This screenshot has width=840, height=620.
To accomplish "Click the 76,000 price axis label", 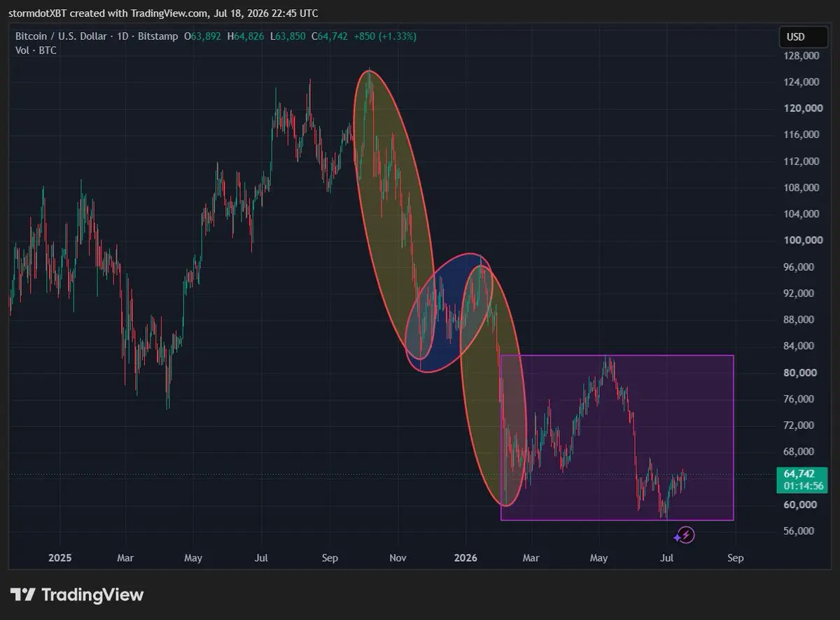I will (799, 399).
